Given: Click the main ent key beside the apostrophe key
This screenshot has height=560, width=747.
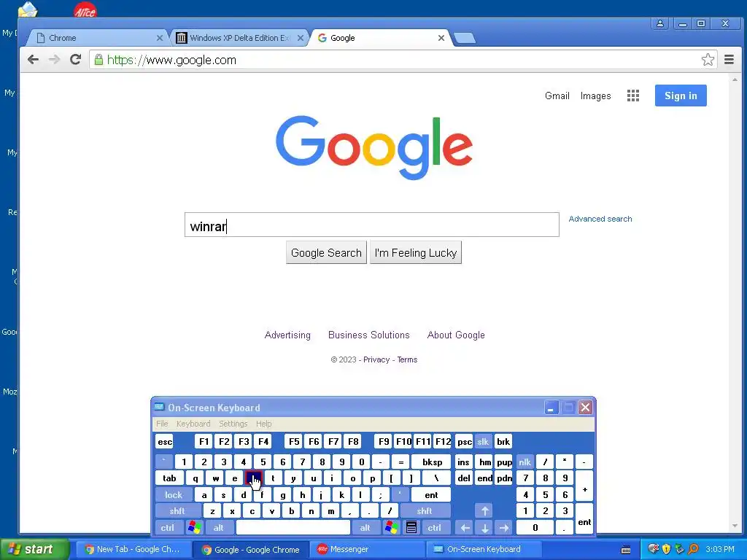Looking at the screenshot, I should [431, 495].
